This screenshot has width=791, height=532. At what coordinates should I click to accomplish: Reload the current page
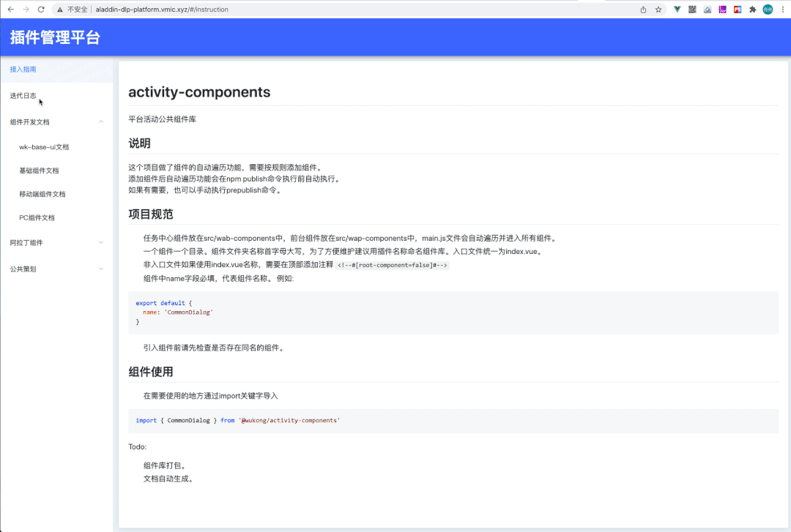click(41, 9)
